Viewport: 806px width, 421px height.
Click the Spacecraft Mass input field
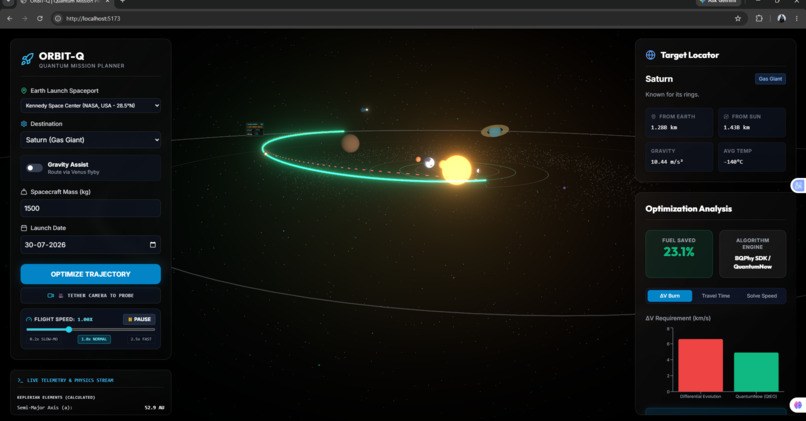click(90, 208)
